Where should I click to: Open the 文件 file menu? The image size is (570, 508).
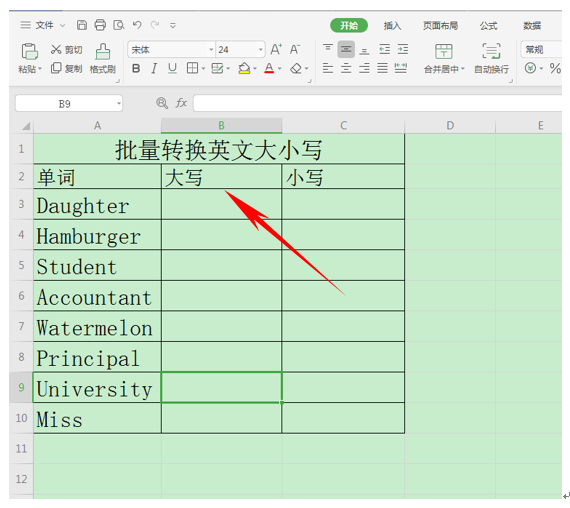(x=44, y=25)
